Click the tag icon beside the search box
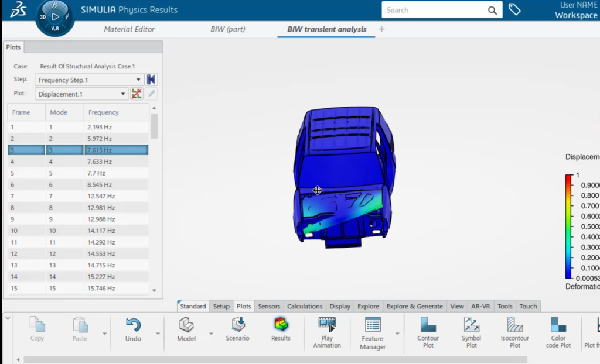 (514, 10)
